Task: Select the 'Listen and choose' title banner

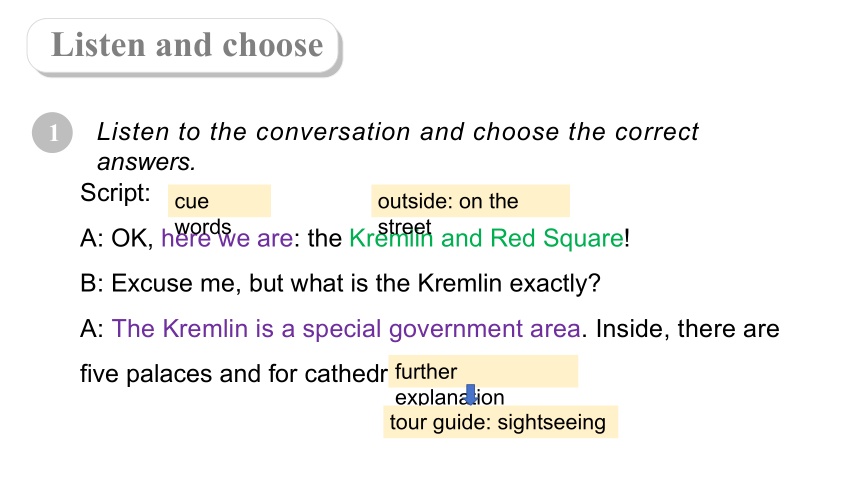Action: click(x=184, y=46)
